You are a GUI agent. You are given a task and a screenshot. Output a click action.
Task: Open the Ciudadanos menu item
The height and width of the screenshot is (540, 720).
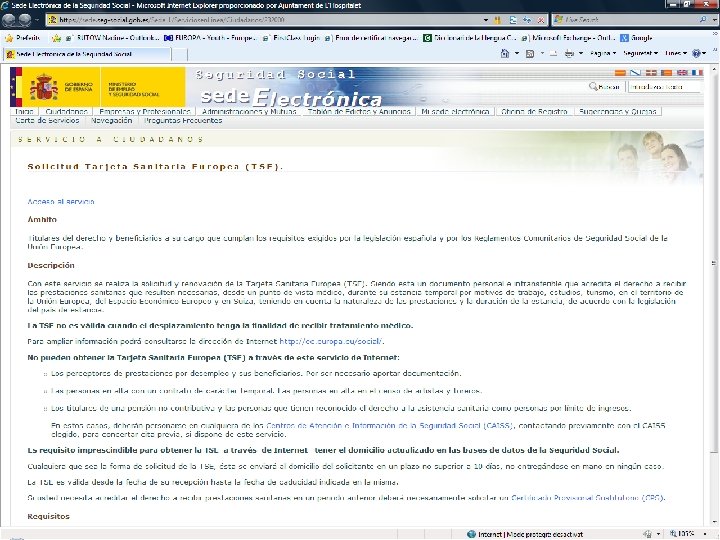click(67, 112)
